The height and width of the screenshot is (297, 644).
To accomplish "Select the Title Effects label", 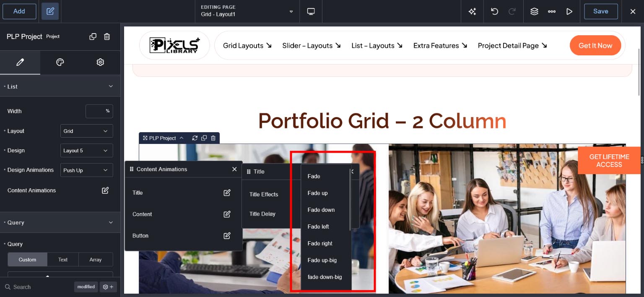I will click(x=264, y=194).
